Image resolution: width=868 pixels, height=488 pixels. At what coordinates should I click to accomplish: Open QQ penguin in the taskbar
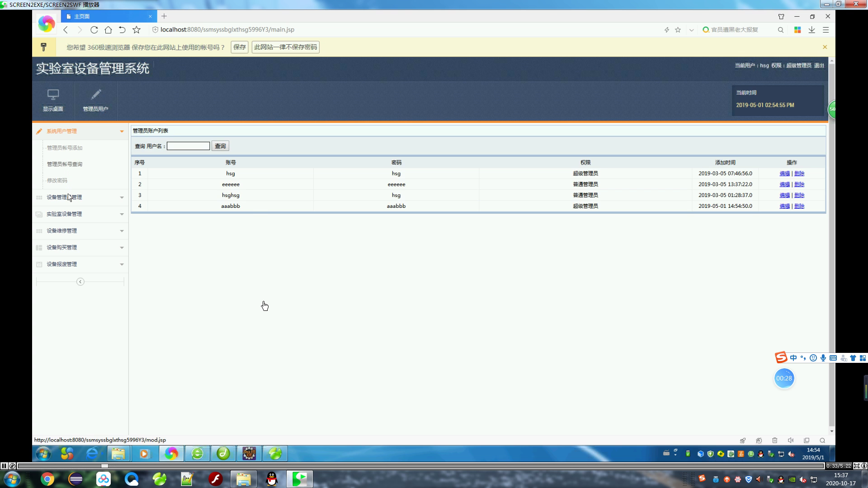[x=272, y=479]
